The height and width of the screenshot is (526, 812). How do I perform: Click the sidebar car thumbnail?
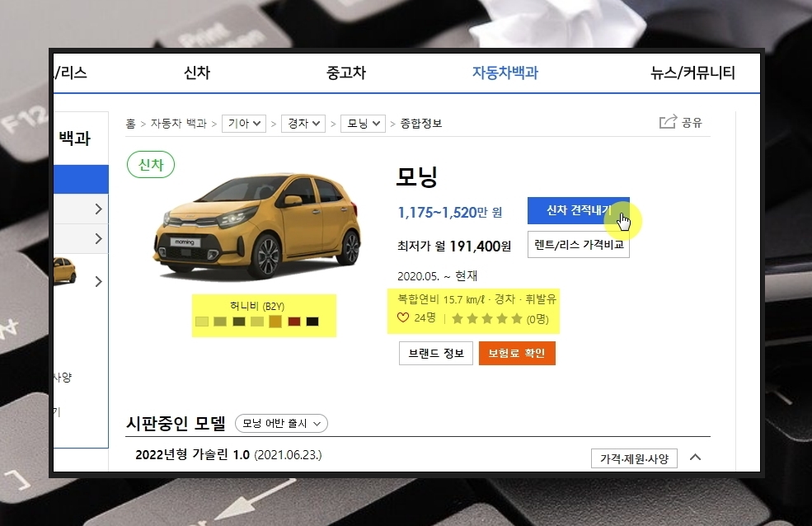[x=65, y=270]
